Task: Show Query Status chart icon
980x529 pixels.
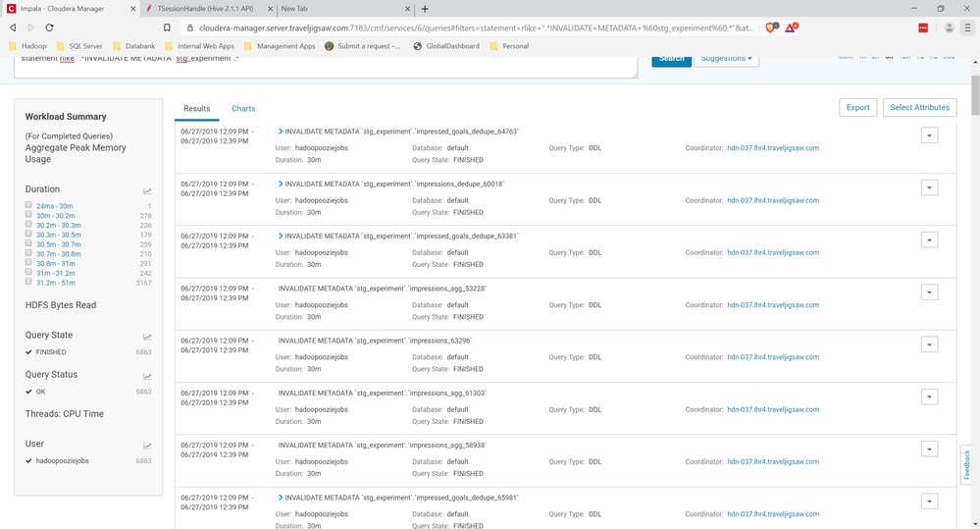Action: pyautogui.click(x=147, y=377)
